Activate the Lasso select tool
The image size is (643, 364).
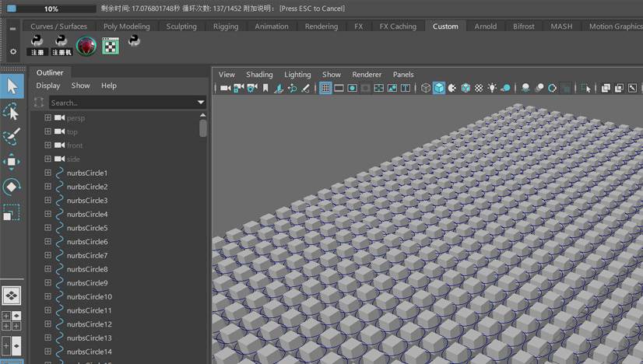tap(12, 111)
